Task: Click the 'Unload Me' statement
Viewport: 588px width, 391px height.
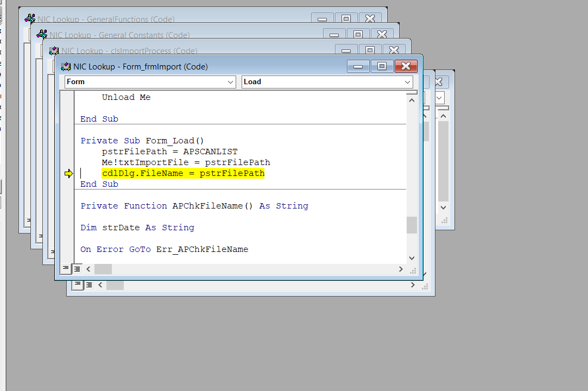Action: [x=126, y=97]
